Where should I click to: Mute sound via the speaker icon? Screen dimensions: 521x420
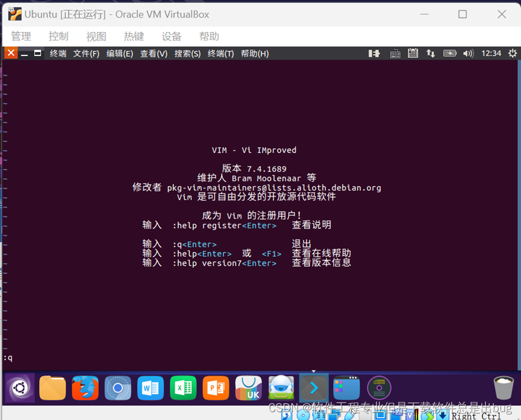pyautogui.click(x=469, y=53)
